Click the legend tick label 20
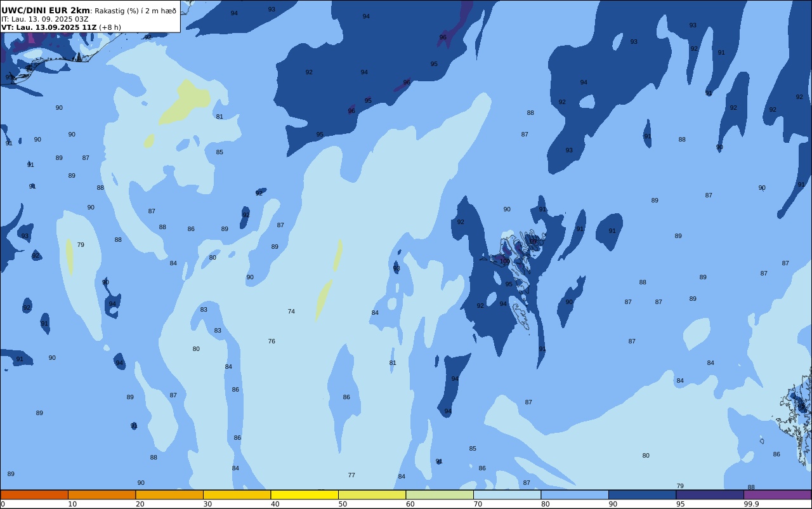 tap(140, 504)
